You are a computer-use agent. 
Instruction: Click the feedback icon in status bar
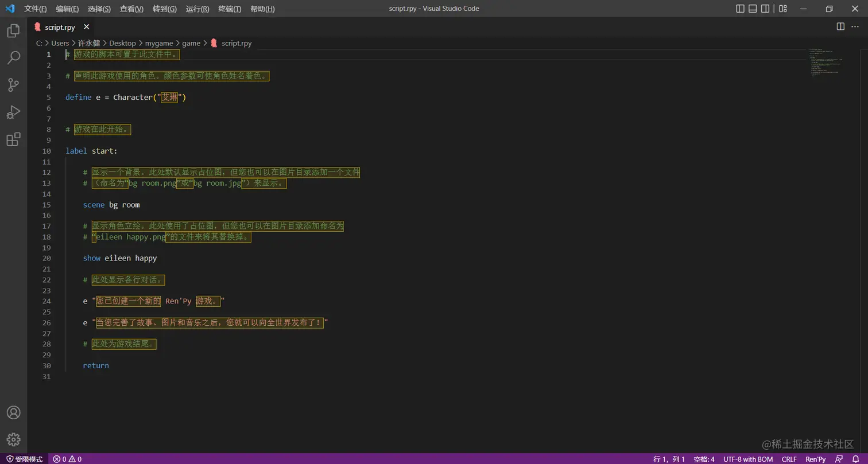tap(839, 459)
